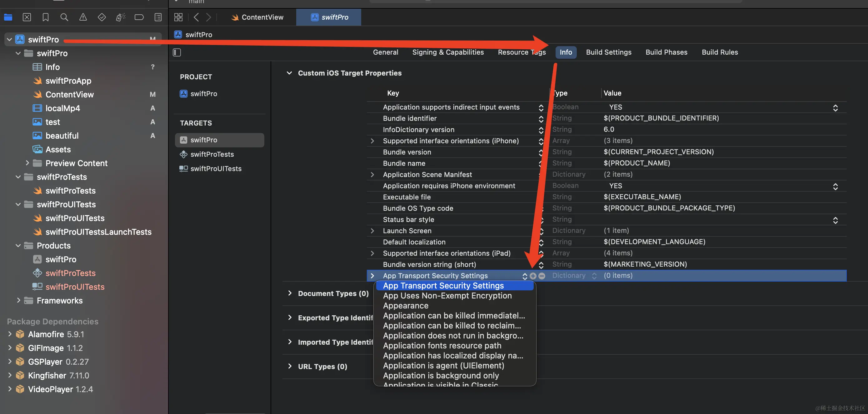Open the report navigator icon
This screenshot has height=414, width=868.
coord(158,17)
